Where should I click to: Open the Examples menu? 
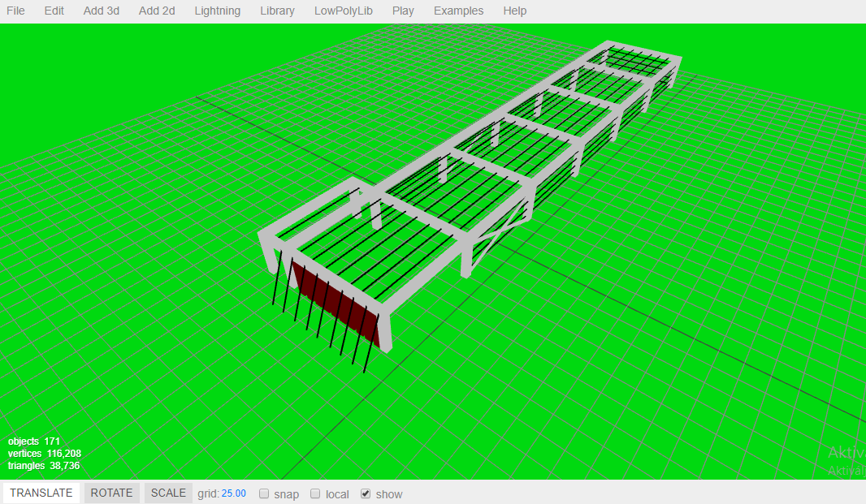[x=458, y=11]
